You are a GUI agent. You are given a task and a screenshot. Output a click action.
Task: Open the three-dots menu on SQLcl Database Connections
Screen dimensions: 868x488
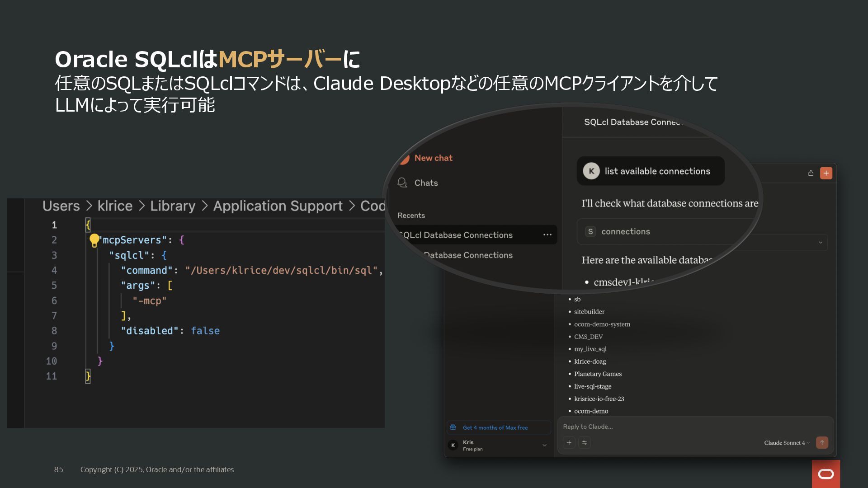click(547, 235)
